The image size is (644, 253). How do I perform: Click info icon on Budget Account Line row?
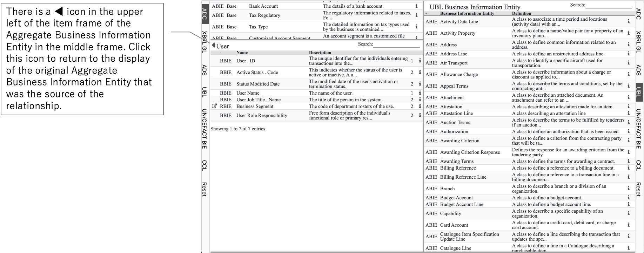(629, 204)
